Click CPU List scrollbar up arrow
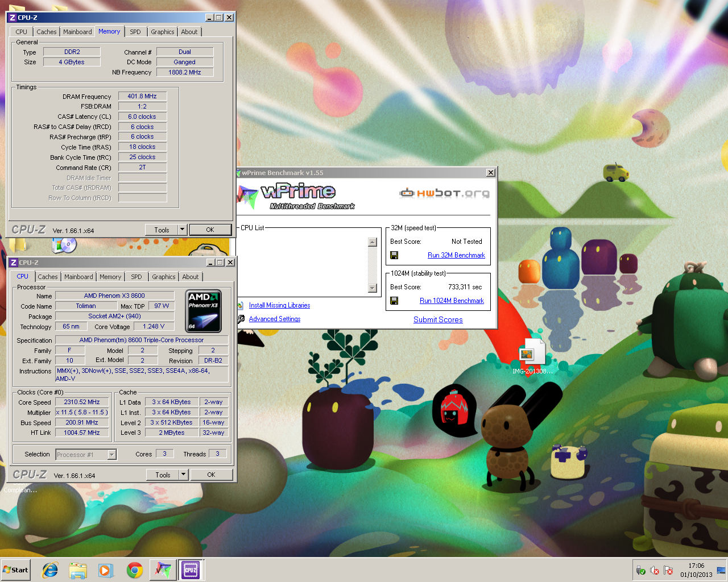This screenshot has height=582, width=728. click(x=373, y=242)
